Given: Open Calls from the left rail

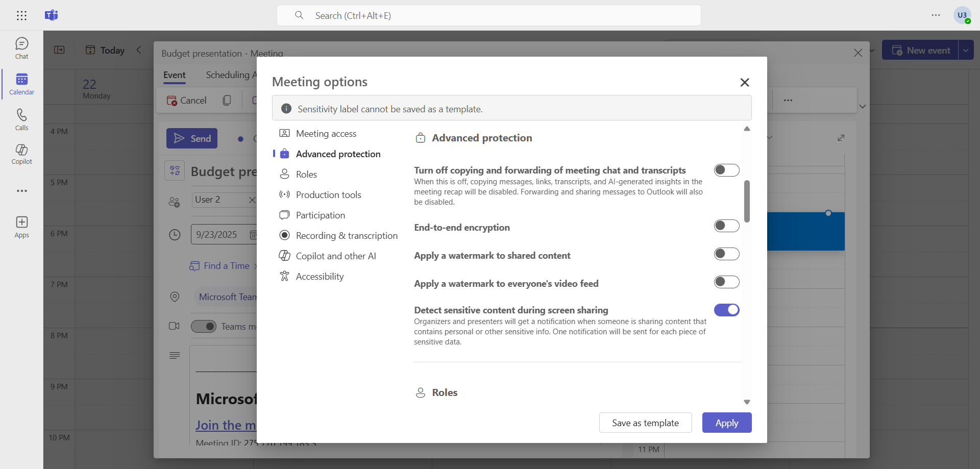Looking at the screenshot, I should [21, 119].
